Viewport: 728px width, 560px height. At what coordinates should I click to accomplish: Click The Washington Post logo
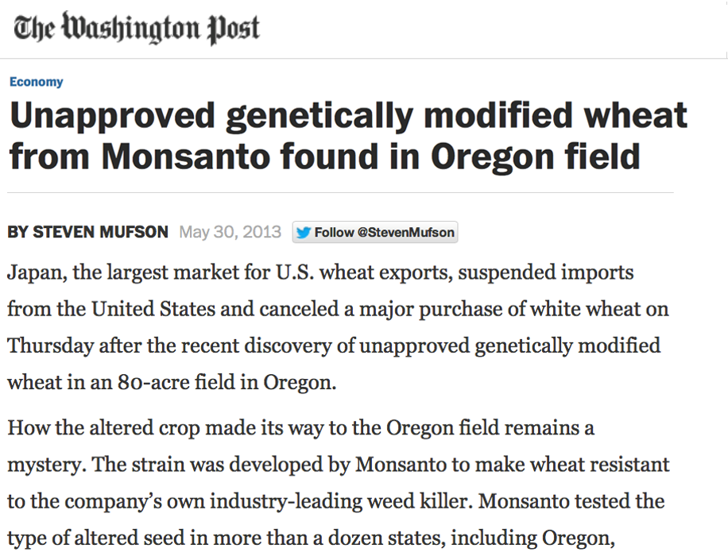[136, 29]
